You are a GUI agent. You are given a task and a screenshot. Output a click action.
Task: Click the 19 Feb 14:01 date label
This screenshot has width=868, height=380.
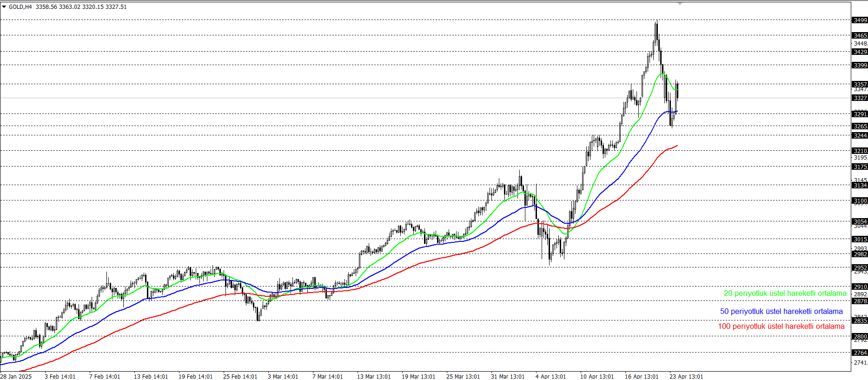coord(195,376)
